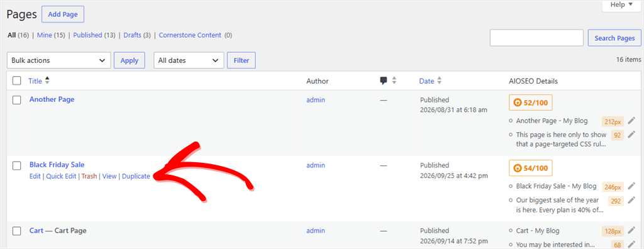Click the Add Page button
The height and width of the screenshot is (249, 644).
click(63, 14)
